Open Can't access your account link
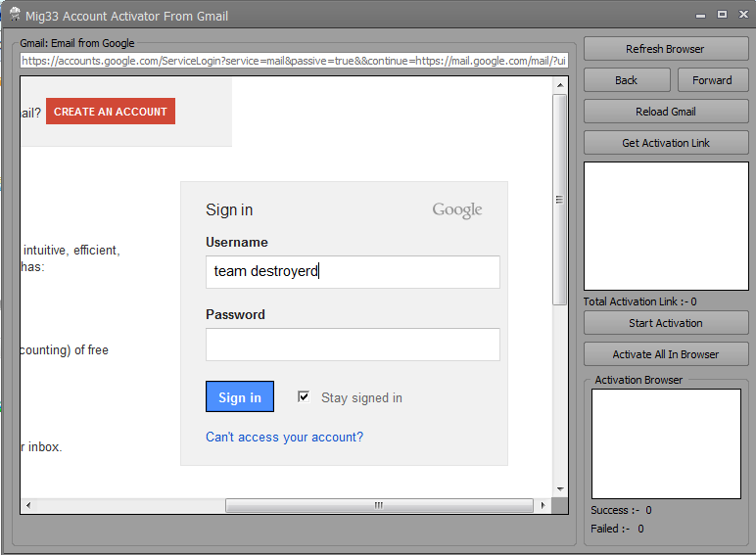The height and width of the screenshot is (555, 756). click(x=284, y=437)
